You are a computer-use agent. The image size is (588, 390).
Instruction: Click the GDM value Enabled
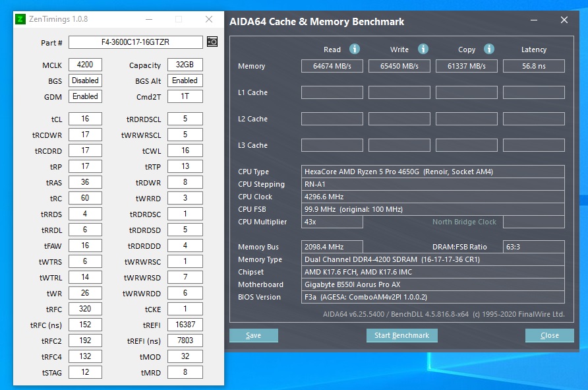(85, 96)
